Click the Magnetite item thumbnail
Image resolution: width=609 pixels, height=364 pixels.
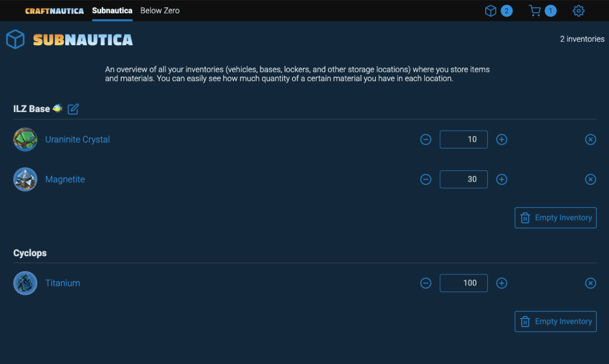tap(25, 179)
